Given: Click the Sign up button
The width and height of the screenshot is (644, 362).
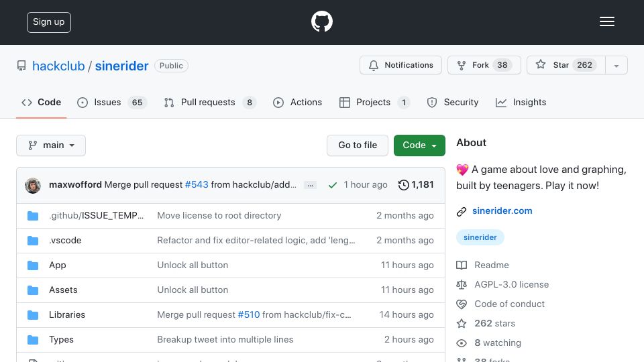Looking at the screenshot, I should click(49, 22).
